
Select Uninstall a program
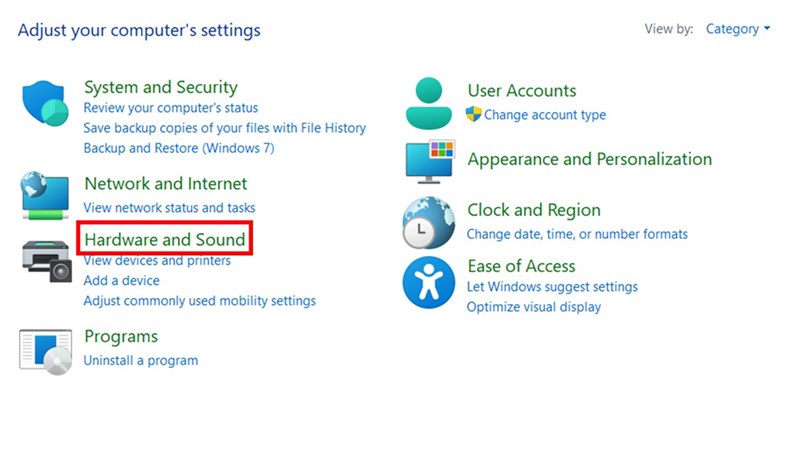(141, 360)
